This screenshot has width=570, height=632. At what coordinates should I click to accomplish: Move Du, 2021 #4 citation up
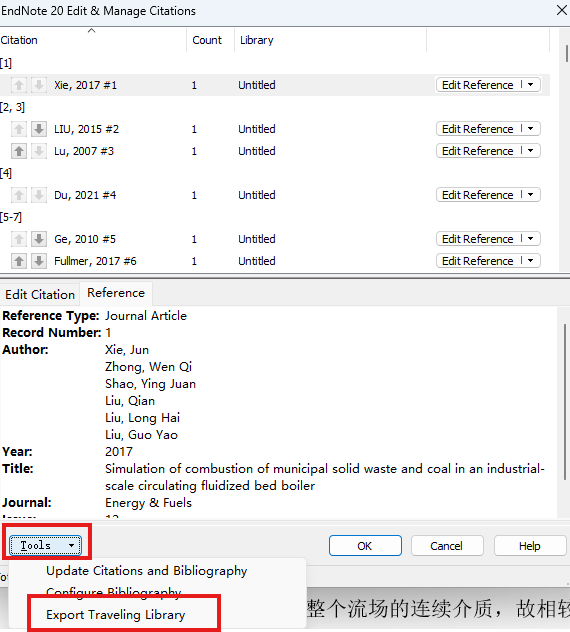pos(19,195)
